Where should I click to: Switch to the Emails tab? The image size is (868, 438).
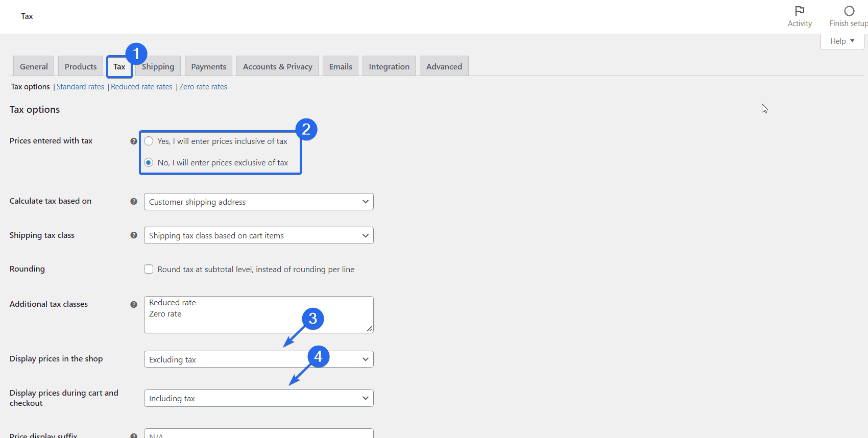pyautogui.click(x=341, y=66)
